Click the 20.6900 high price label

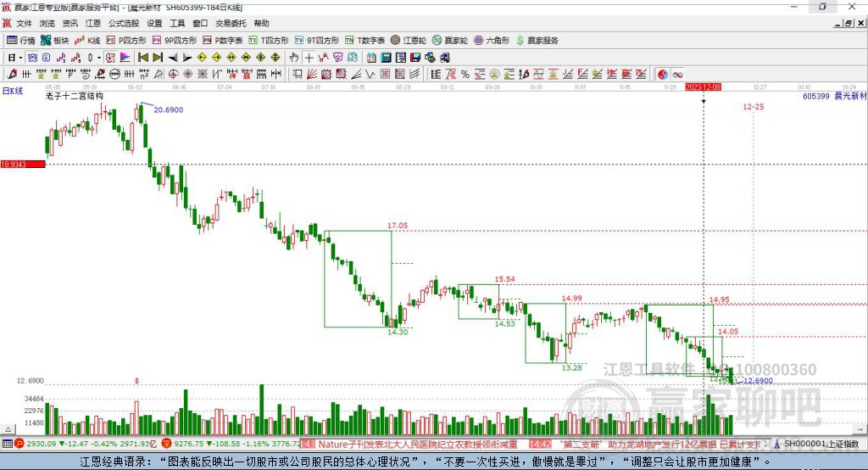tap(169, 109)
